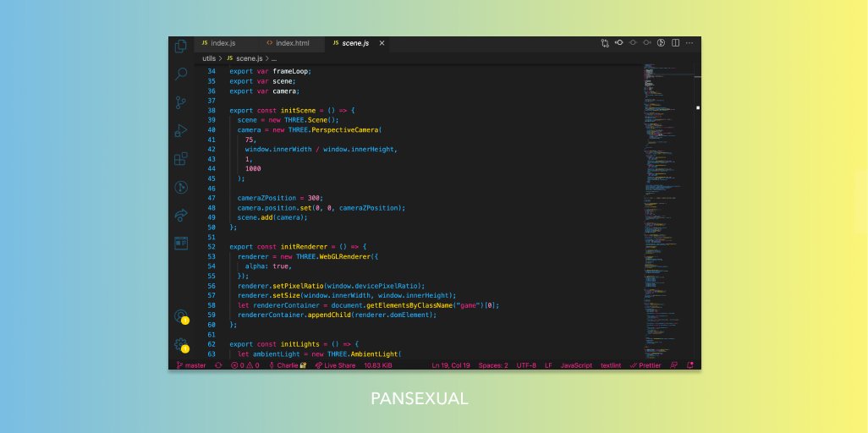Change the UTF-8 encoding selector
The width and height of the screenshot is (868, 433).
[x=526, y=365]
